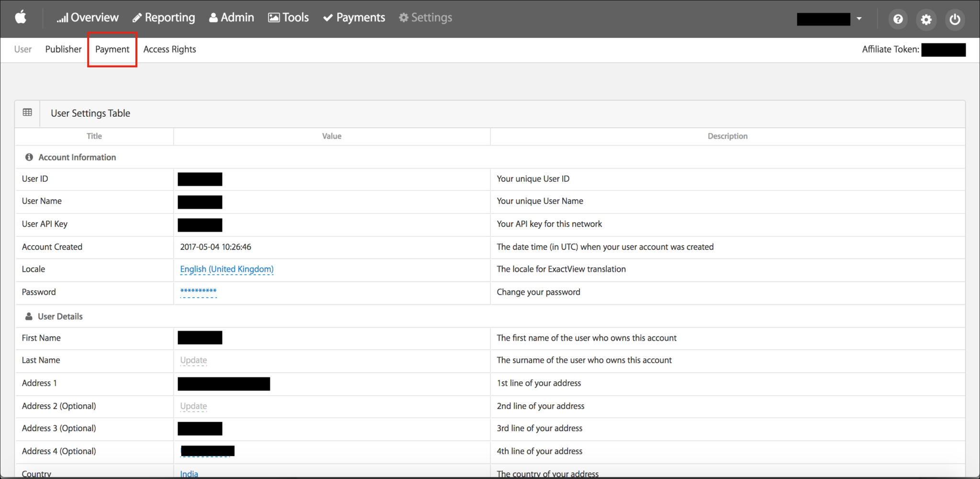The height and width of the screenshot is (479, 980).
Task: Click the power logout icon
Action: pyautogui.click(x=955, y=19)
